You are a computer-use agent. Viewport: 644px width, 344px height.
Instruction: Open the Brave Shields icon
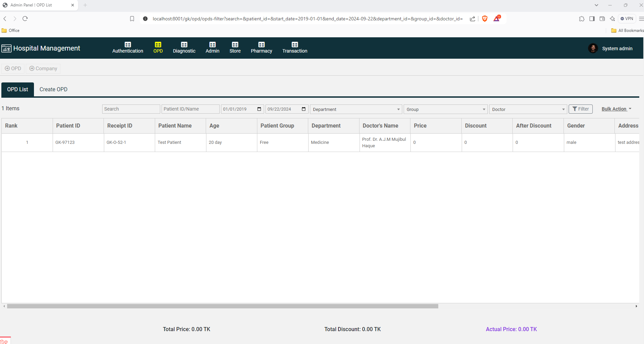tap(485, 19)
